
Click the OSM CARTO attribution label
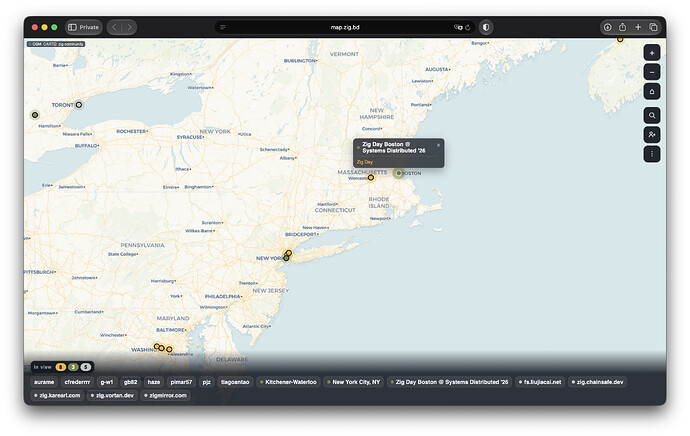[56, 44]
